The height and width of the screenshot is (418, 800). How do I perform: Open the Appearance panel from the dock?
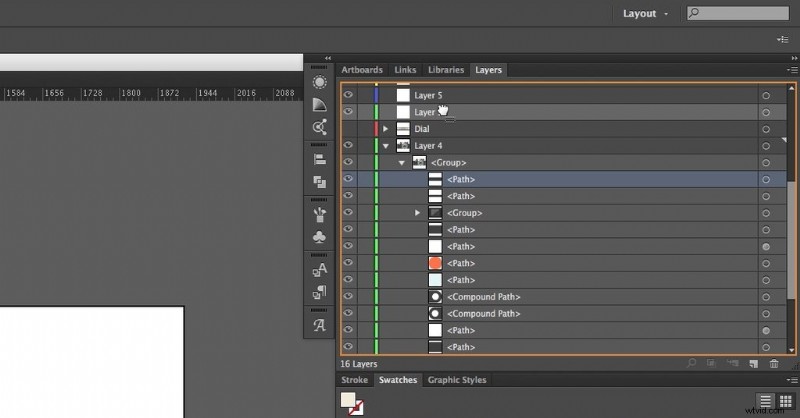tap(319, 82)
